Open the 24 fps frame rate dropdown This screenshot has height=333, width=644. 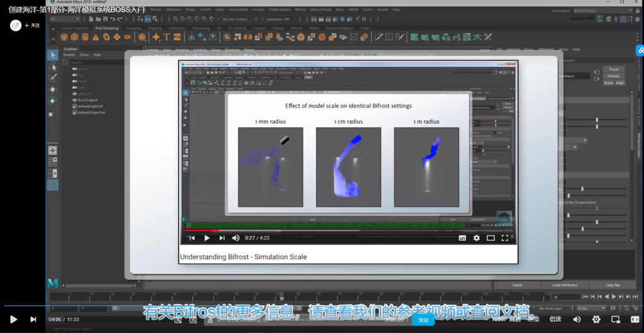[x=591, y=308]
